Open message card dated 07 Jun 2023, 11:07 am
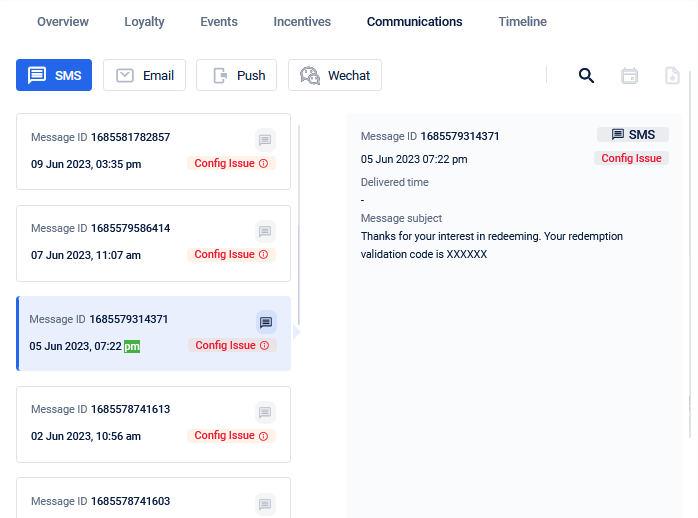This screenshot has width=698, height=518. point(154,243)
